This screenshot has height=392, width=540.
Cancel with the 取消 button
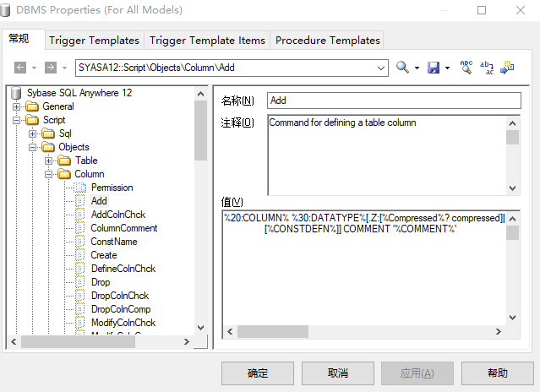[x=338, y=373]
